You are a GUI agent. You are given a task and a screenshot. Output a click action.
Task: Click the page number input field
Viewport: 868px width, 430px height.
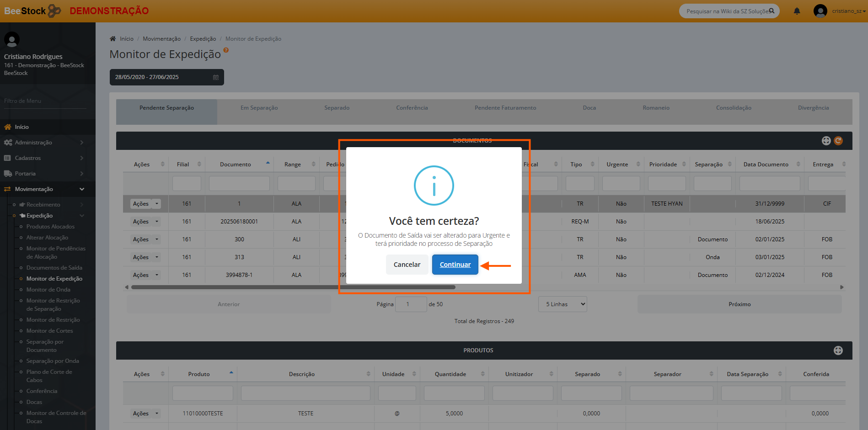click(410, 304)
